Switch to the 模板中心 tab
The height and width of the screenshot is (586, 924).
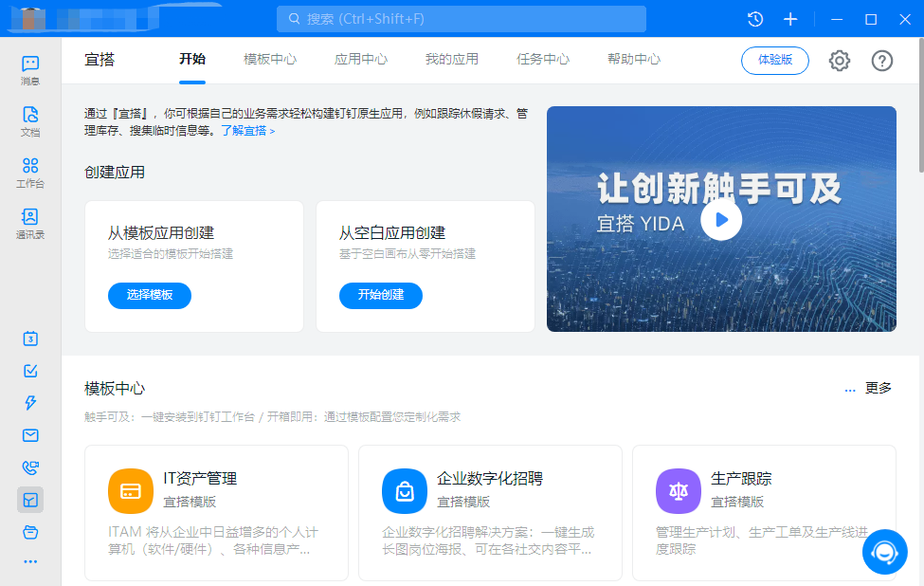pos(270,59)
